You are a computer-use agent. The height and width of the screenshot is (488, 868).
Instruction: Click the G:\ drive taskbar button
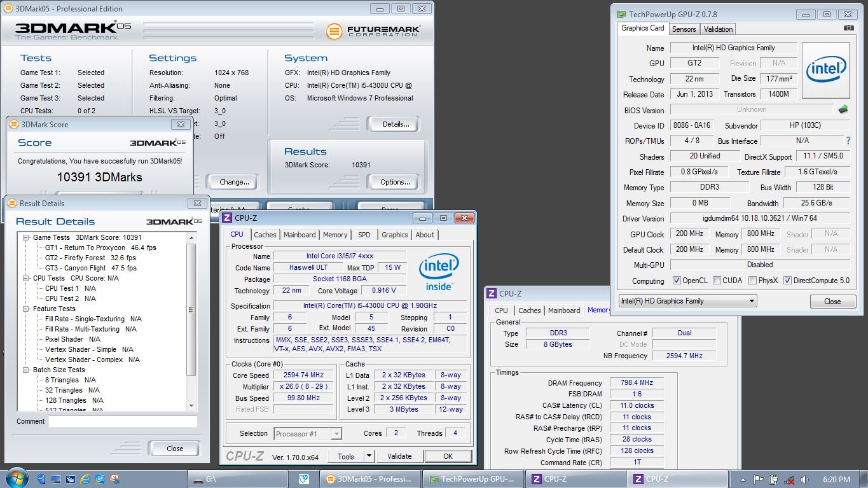click(237, 479)
